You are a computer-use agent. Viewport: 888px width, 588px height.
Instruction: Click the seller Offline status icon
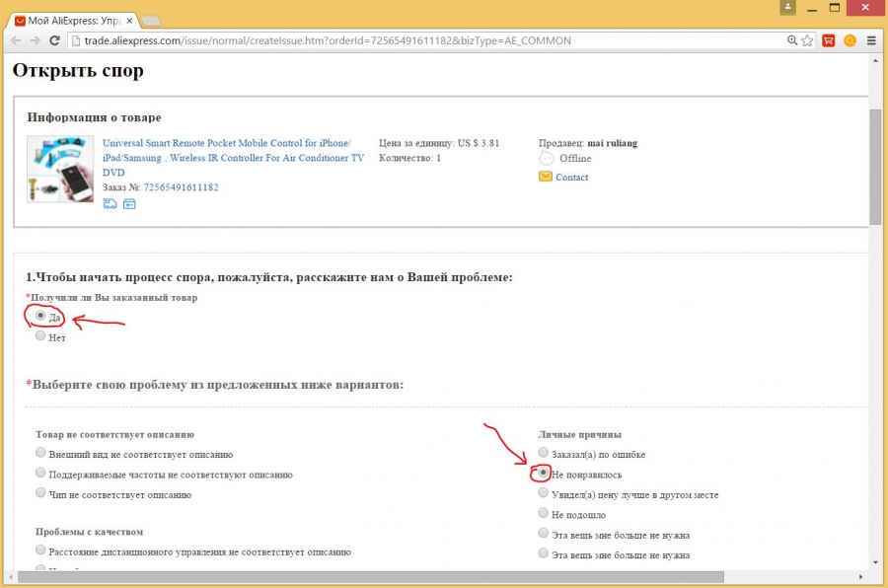pos(547,159)
